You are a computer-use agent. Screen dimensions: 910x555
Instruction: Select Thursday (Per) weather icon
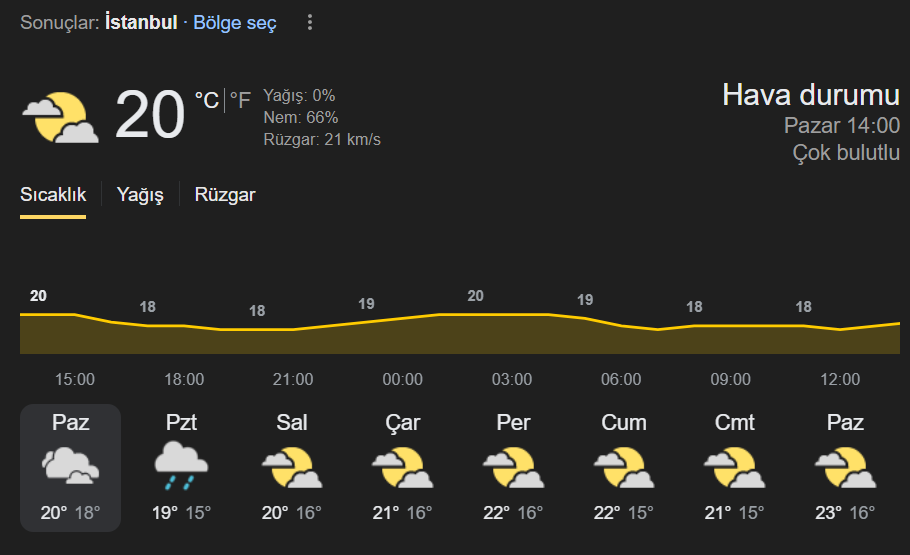coord(513,467)
